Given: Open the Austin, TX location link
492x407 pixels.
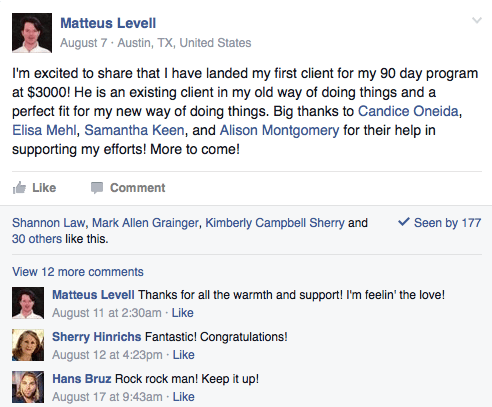Looking at the screenshot, I should 184,43.
